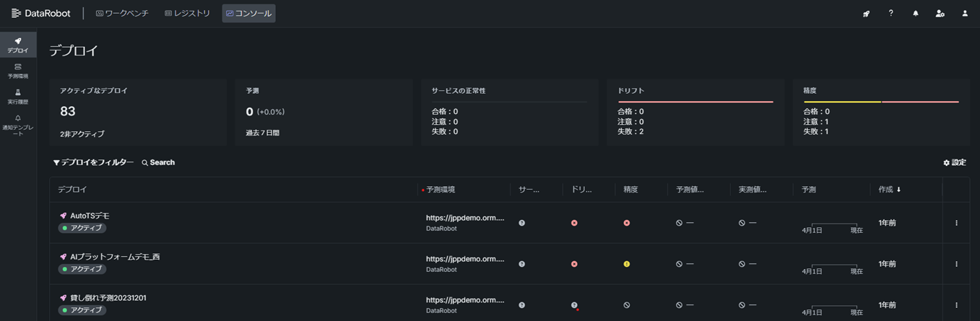Sort by the ドリ... column header
The image size is (980, 321).
coord(582,190)
